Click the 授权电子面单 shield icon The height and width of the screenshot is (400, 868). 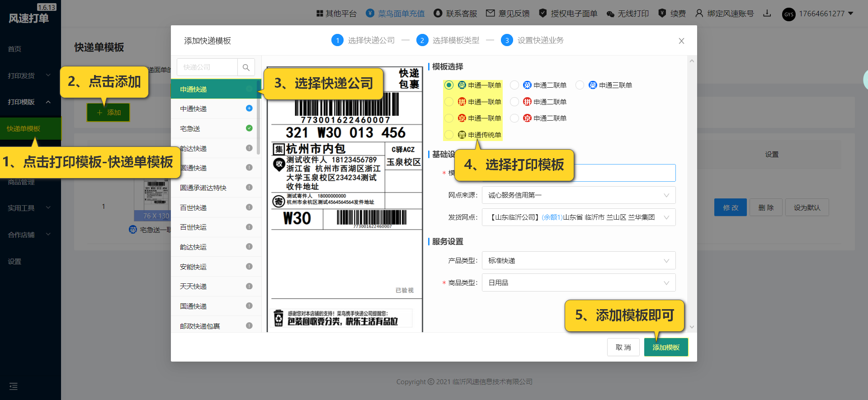pyautogui.click(x=543, y=14)
